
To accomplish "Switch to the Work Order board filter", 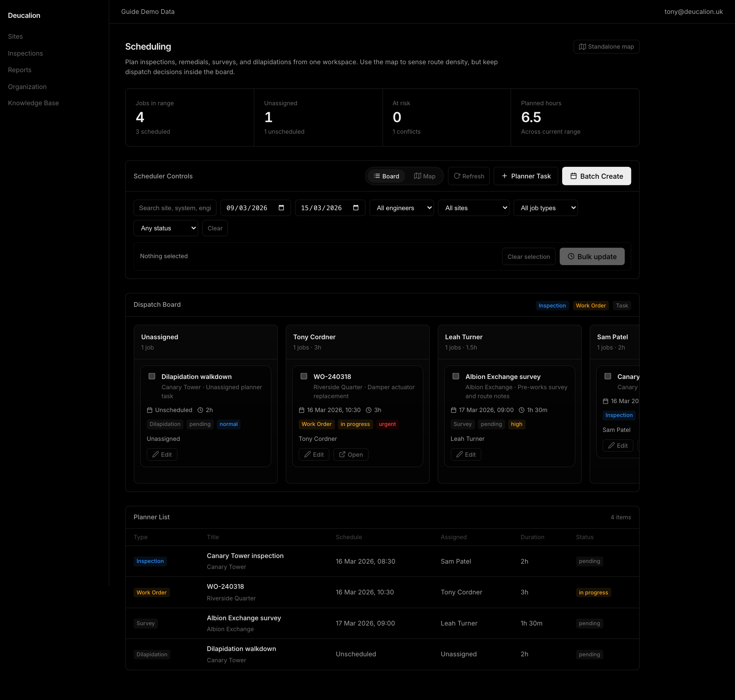I will [x=590, y=305].
